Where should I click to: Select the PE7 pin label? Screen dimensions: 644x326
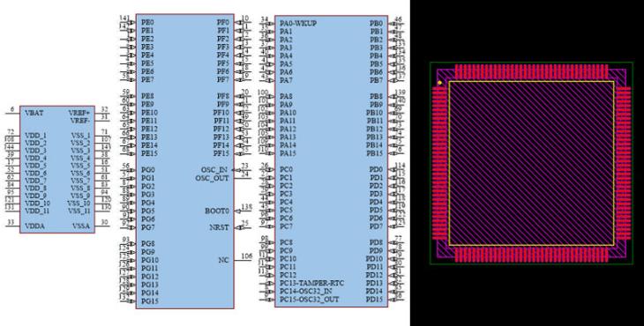point(147,79)
